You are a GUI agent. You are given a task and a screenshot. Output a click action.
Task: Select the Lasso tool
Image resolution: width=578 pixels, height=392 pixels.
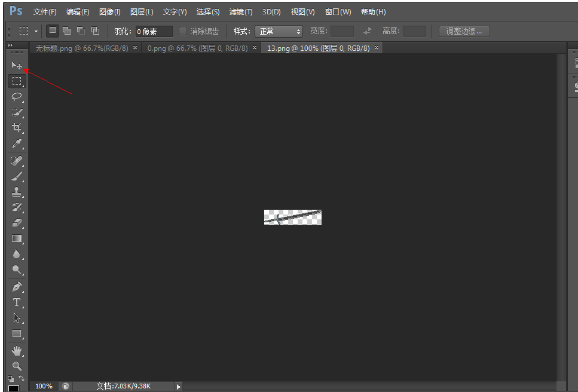(x=16, y=96)
